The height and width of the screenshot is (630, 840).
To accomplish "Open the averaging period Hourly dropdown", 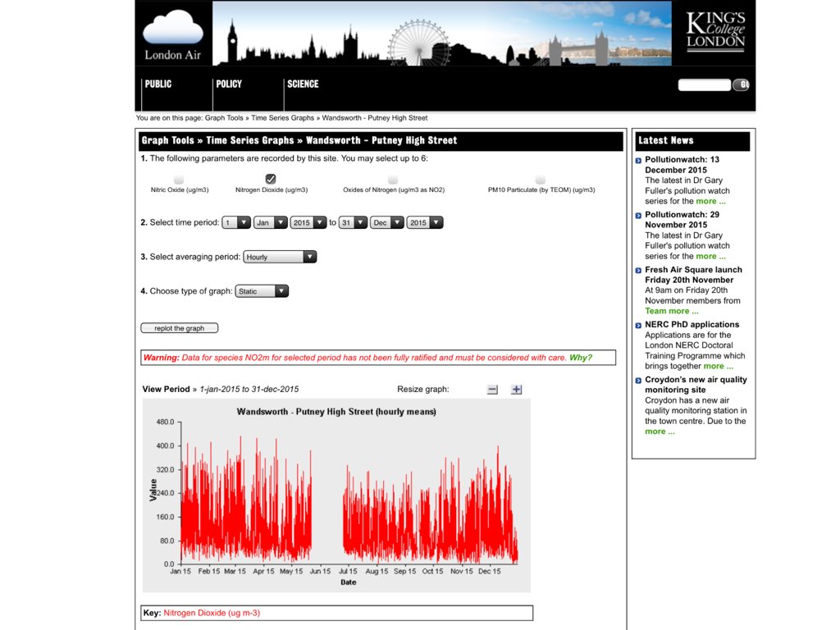I will coord(280,256).
